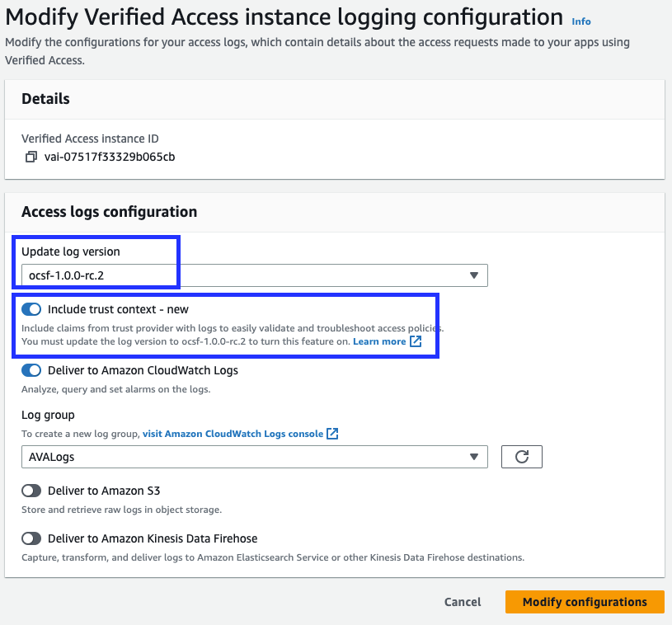Viewport: 672px width, 625px height.
Task: Click the dropdown arrow on the log version selector
Action: click(476, 275)
